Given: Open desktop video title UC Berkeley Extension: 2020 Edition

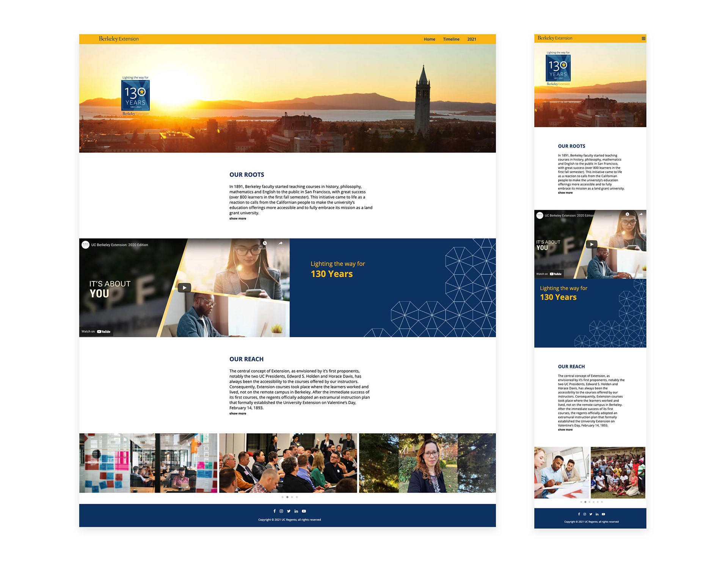Looking at the screenshot, I should 119,245.
